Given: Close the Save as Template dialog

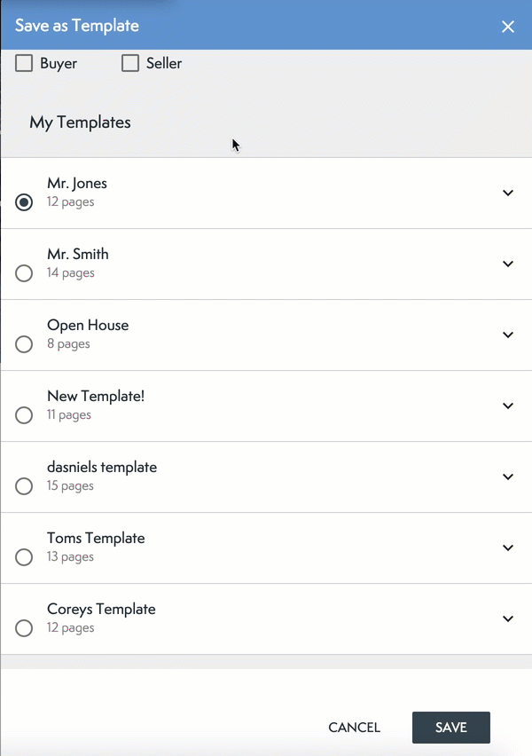Looking at the screenshot, I should (508, 27).
